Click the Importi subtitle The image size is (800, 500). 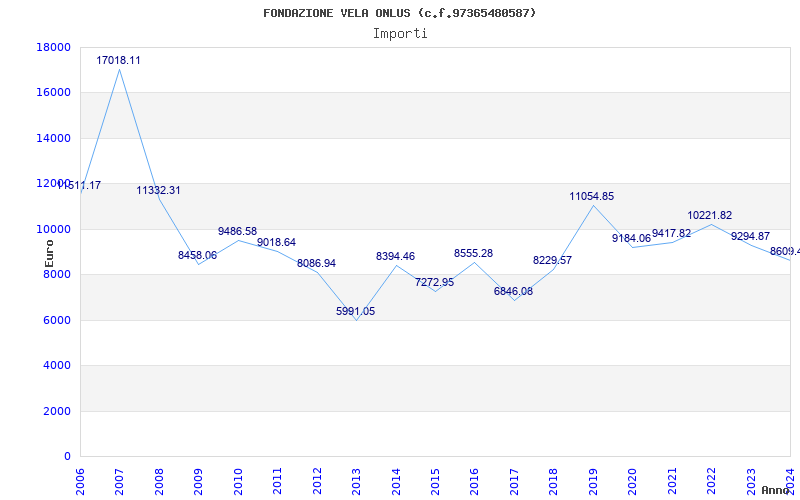point(400,34)
